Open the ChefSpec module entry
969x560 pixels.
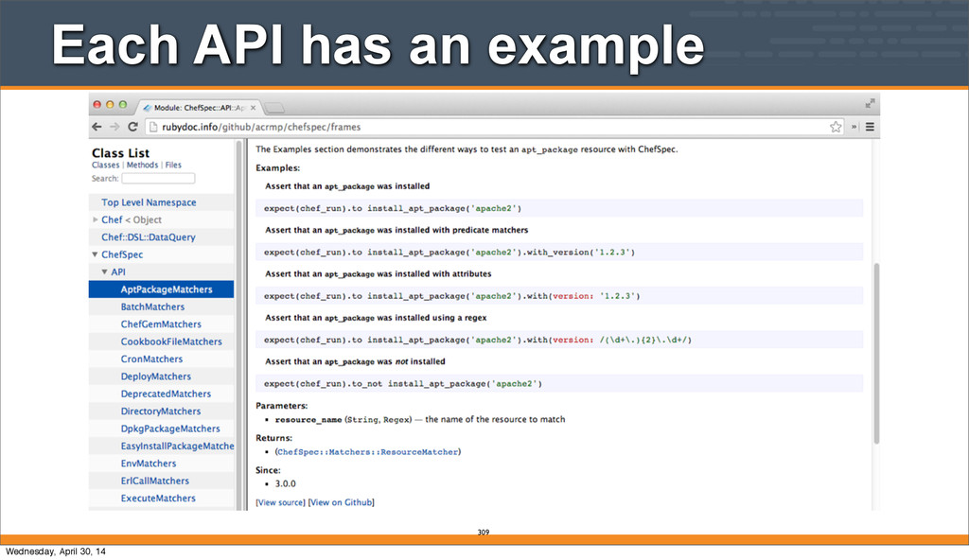pyautogui.click(x=122, y=254)
